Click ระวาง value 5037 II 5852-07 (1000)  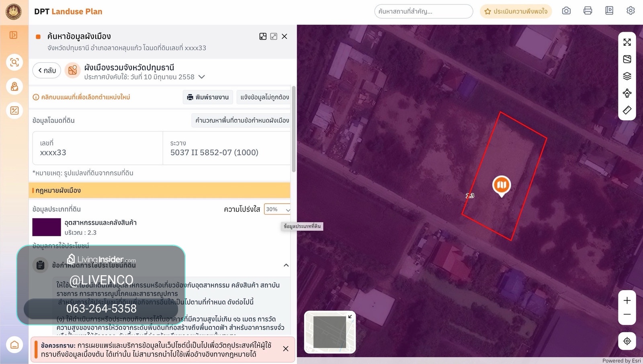214,153
